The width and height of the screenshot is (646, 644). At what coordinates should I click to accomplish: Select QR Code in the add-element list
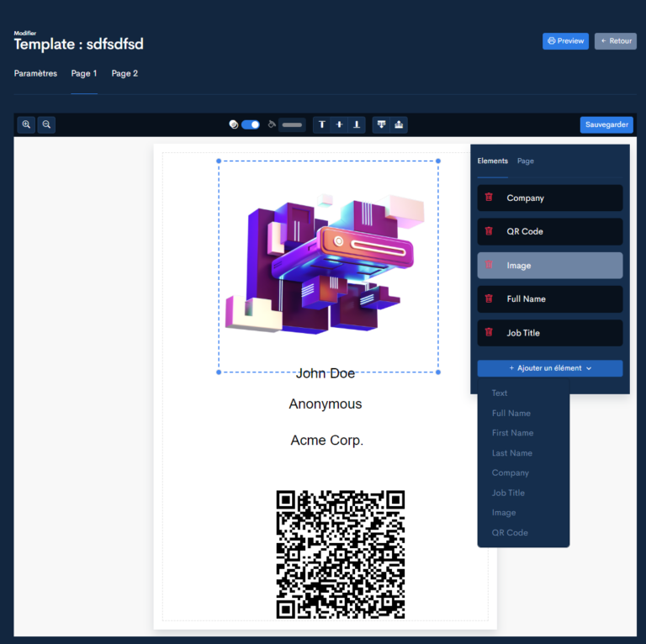point(510,533)
